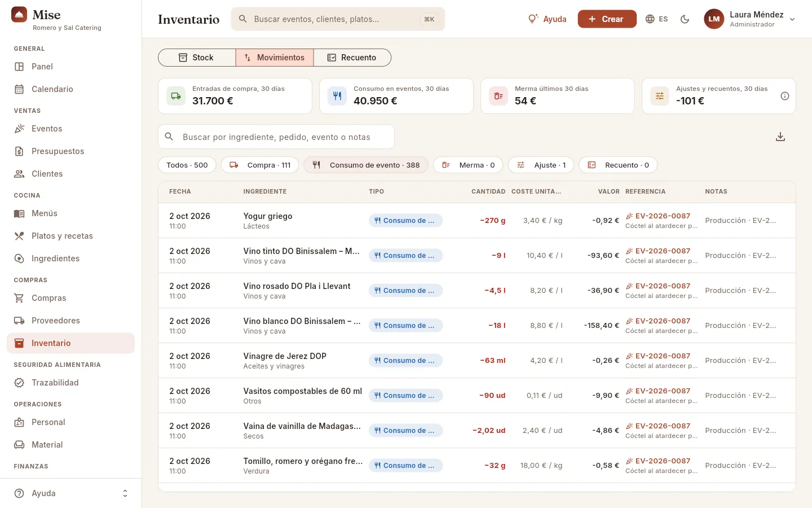Filter by Ajuste · 1 chip
Image resolution: width=812 pixels, height=508 pixels.
click(541, 165)
